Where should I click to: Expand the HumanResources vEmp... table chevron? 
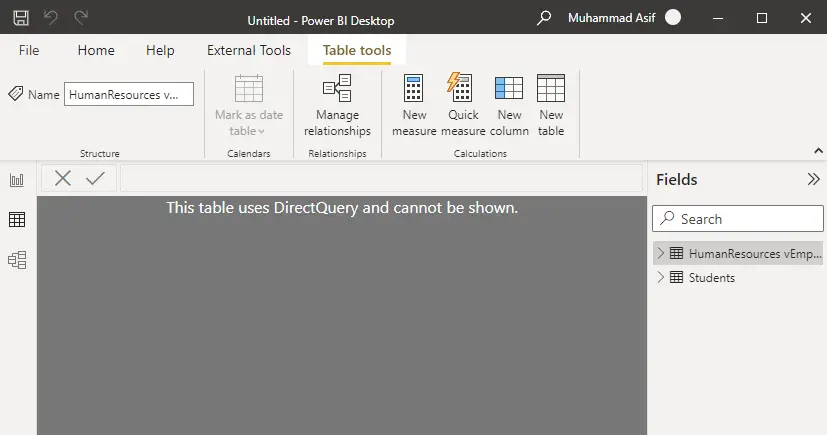click(660, 253)
